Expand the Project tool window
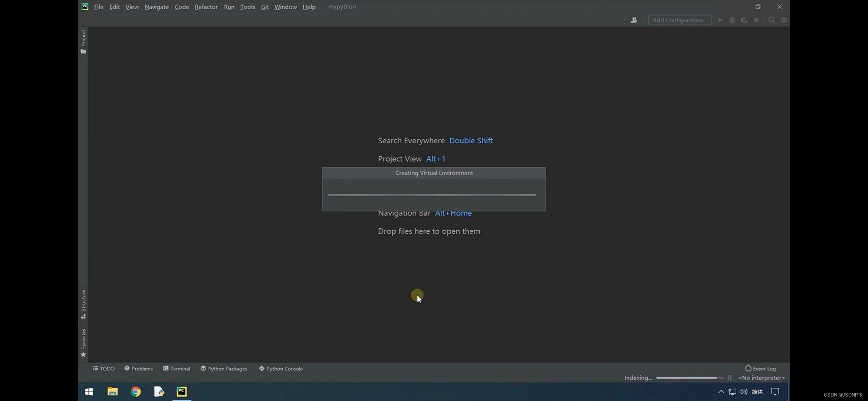 83,42
